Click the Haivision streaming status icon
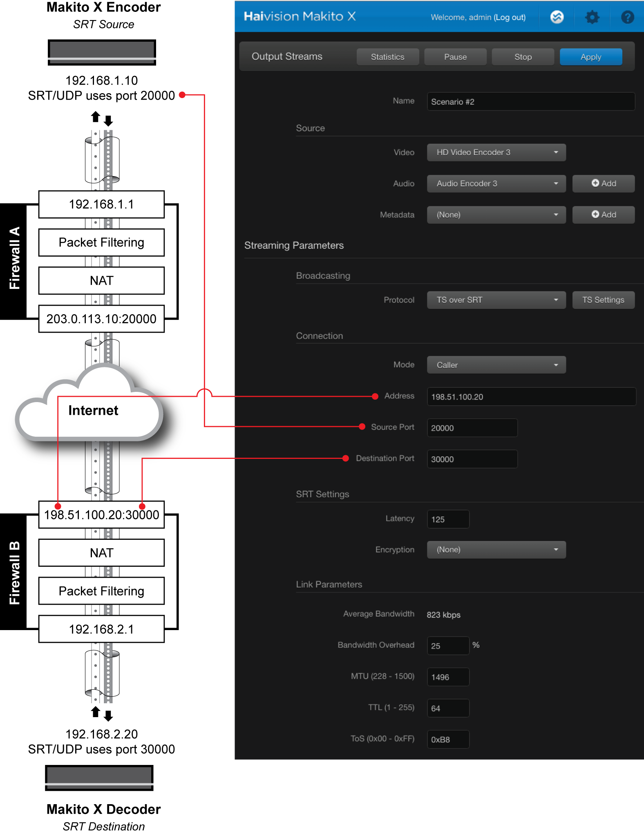This screenshot has height=834, width=644. coord(557,17)
